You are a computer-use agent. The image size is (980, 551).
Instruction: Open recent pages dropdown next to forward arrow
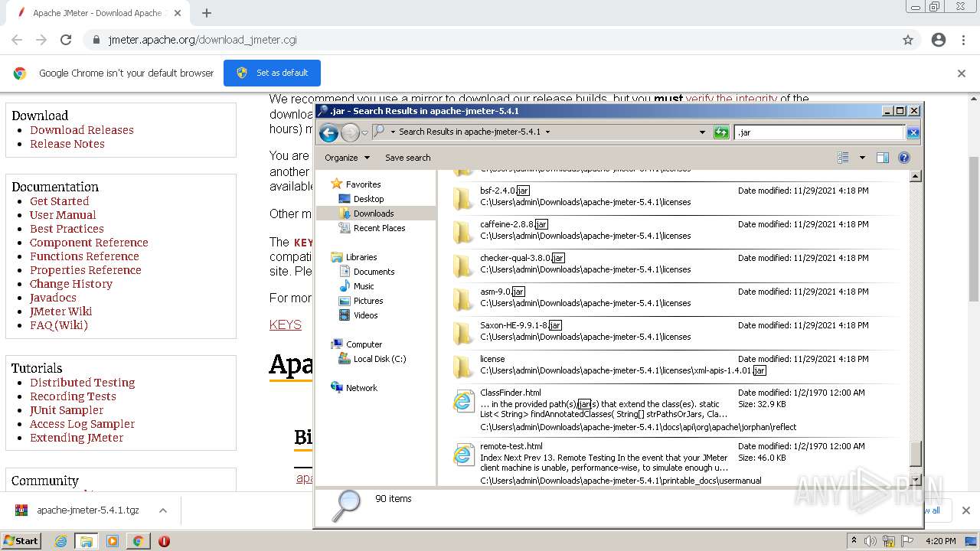pos(364,132)
